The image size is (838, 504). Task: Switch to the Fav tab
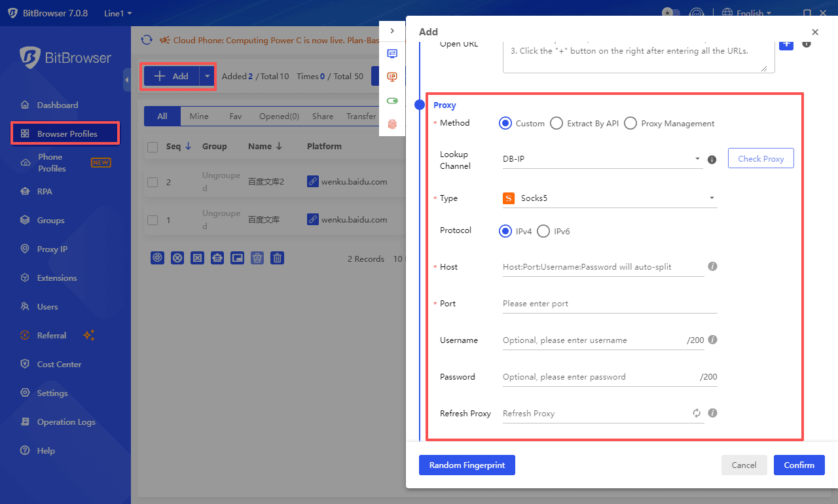(x=236, y=117)
